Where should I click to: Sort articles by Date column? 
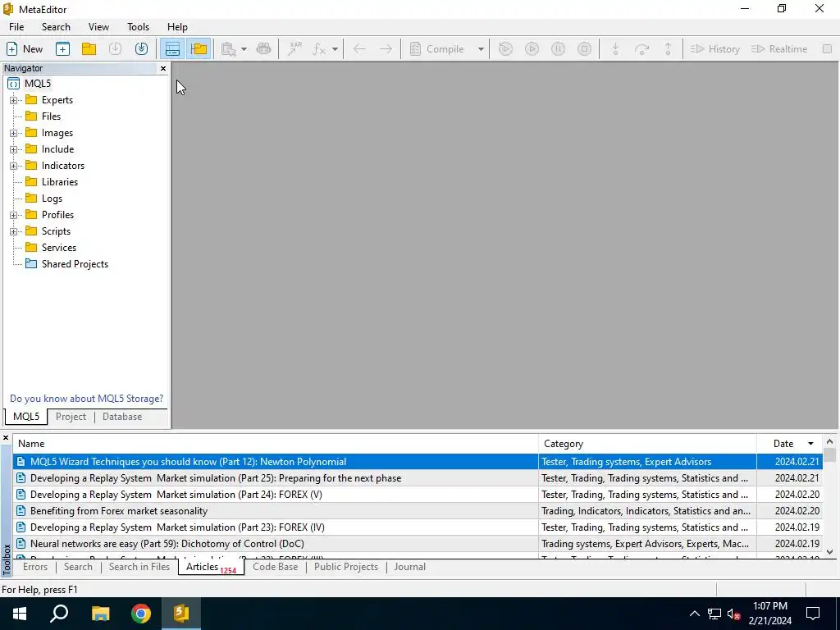[789, 444]
